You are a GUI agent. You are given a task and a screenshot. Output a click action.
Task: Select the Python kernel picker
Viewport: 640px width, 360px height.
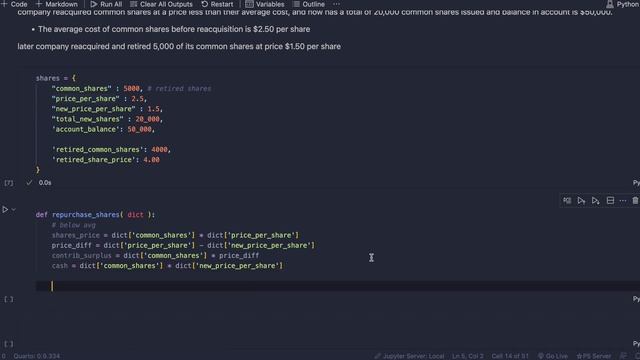click(622, 4)
